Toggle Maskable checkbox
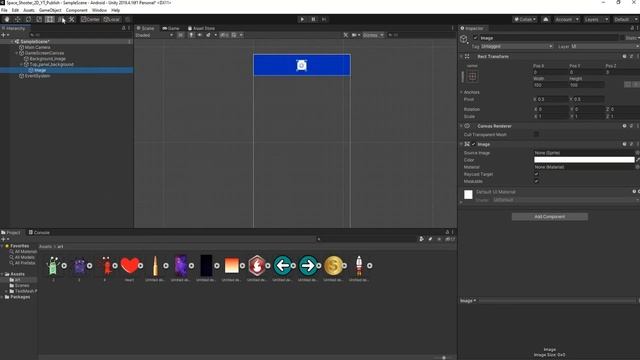 pyautogui.click(x=536, y=181)
